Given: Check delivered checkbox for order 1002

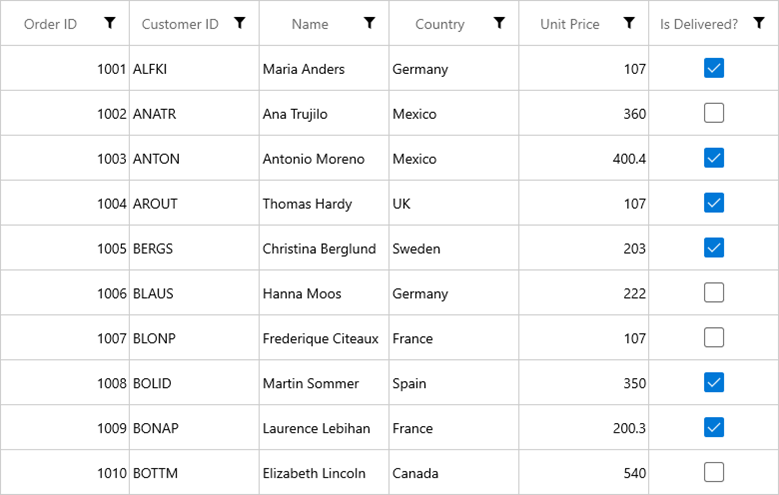Looking at the screenshot, I should (x=714, y=113).
